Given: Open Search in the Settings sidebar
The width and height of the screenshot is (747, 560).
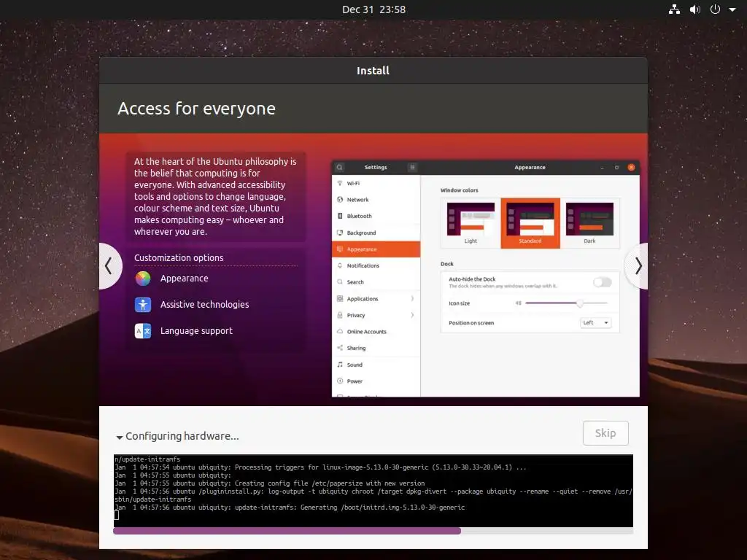Looking at the screenshot, I should (x=376, y=282).
